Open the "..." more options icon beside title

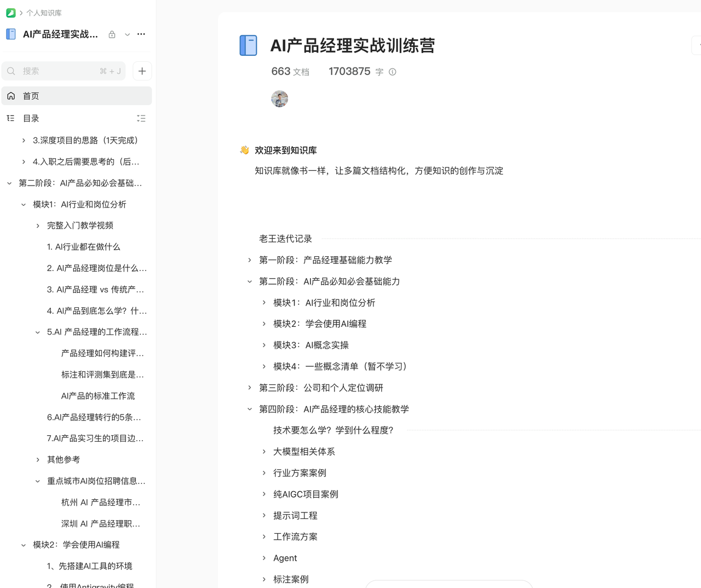[x=141, y=34]
